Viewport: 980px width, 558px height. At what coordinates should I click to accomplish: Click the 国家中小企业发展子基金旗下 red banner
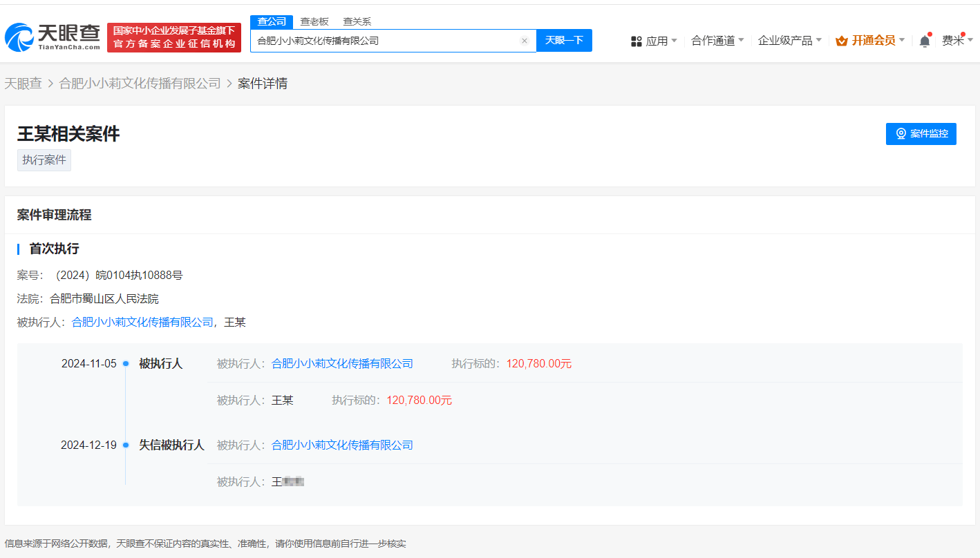coord(174,37)
